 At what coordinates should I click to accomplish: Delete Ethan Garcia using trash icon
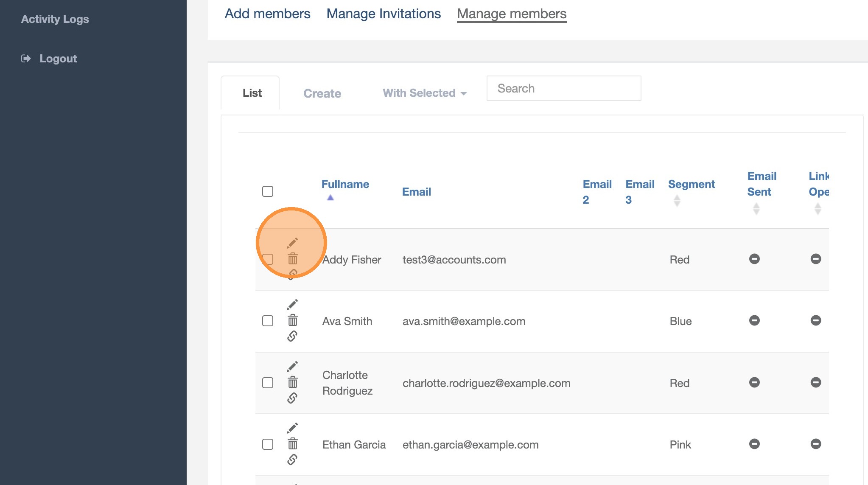292,444
